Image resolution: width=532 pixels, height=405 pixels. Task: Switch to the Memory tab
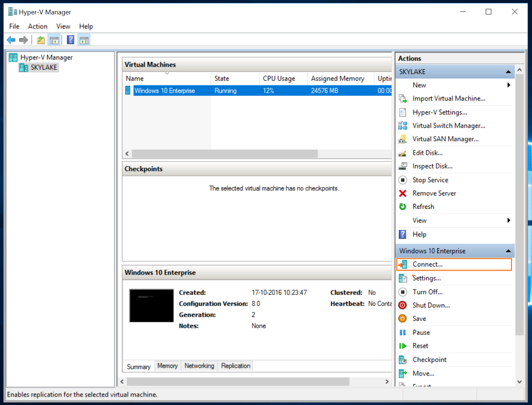pos(168,366)
